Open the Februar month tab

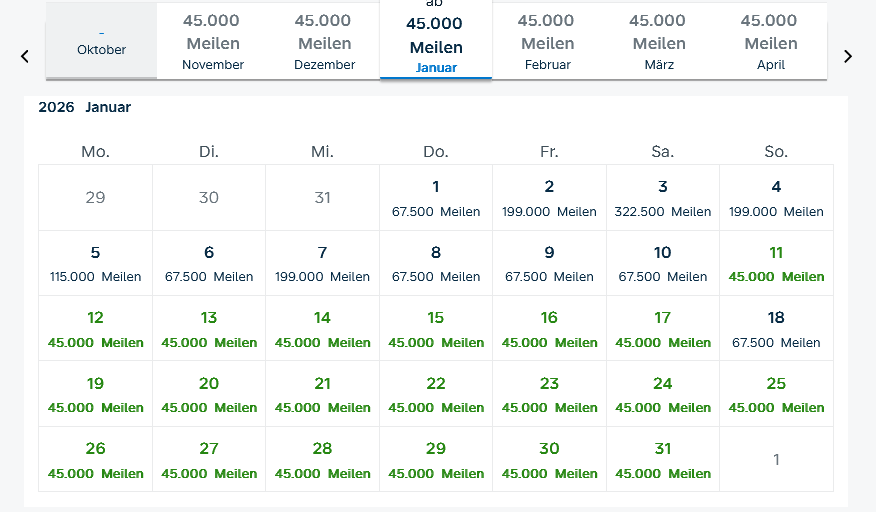[547, 42]
